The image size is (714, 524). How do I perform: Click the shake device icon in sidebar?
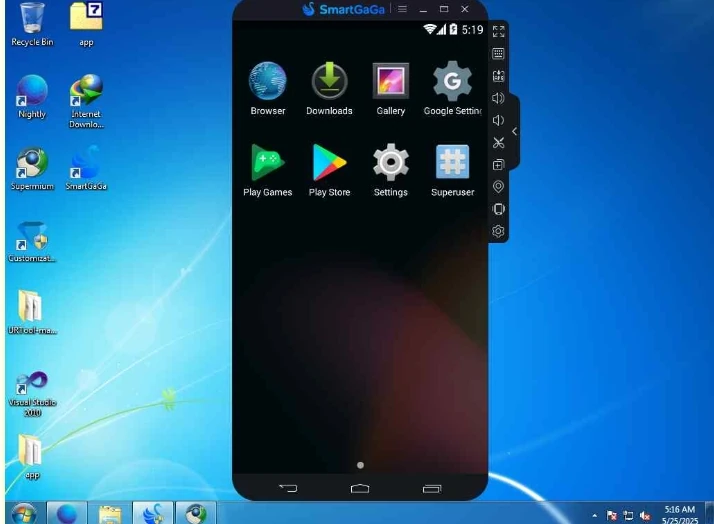(499, 209)
